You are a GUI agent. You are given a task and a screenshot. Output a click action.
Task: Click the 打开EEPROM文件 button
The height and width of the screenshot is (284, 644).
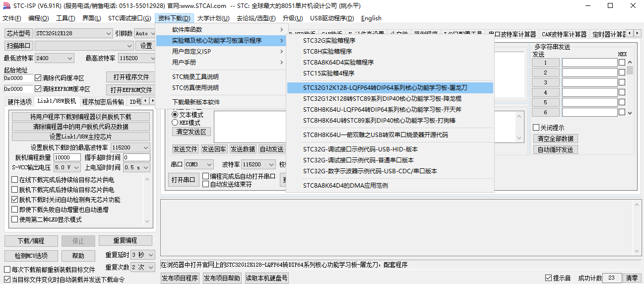(131, 90)
